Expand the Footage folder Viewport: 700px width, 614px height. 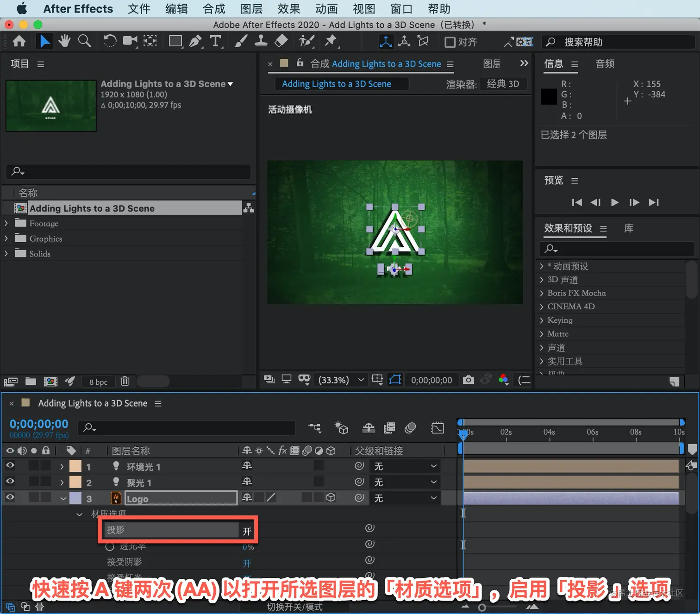6,223
